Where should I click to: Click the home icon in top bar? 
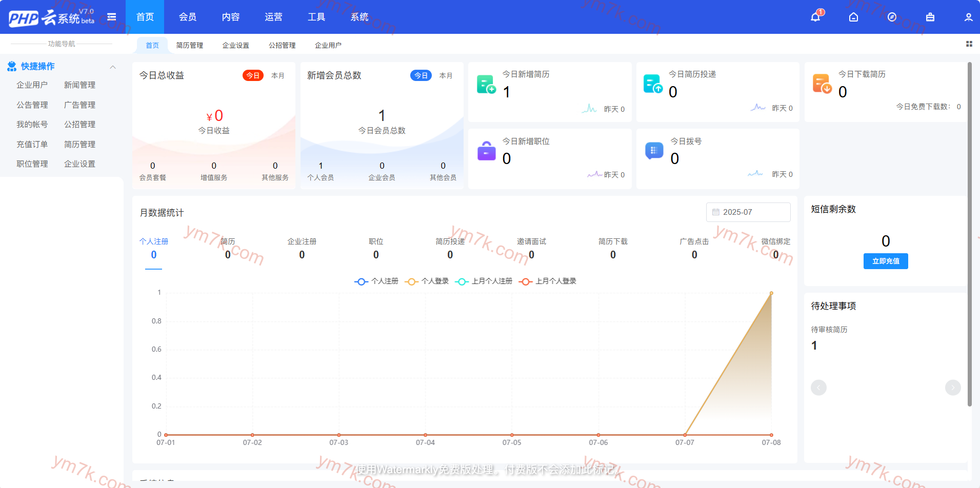[853, 17]
